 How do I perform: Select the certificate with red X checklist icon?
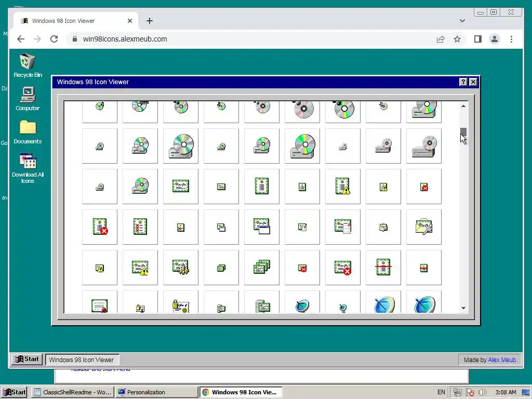point(140,227)
